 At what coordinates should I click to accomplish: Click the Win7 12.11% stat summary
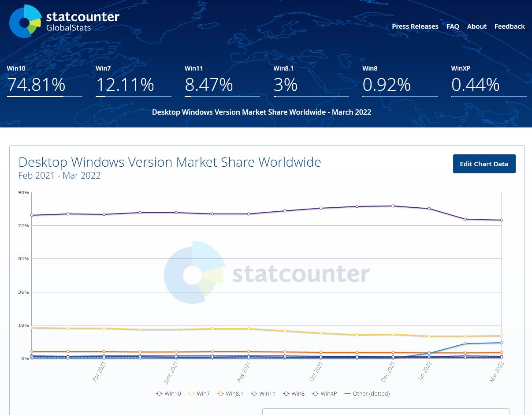click(125, 85)
